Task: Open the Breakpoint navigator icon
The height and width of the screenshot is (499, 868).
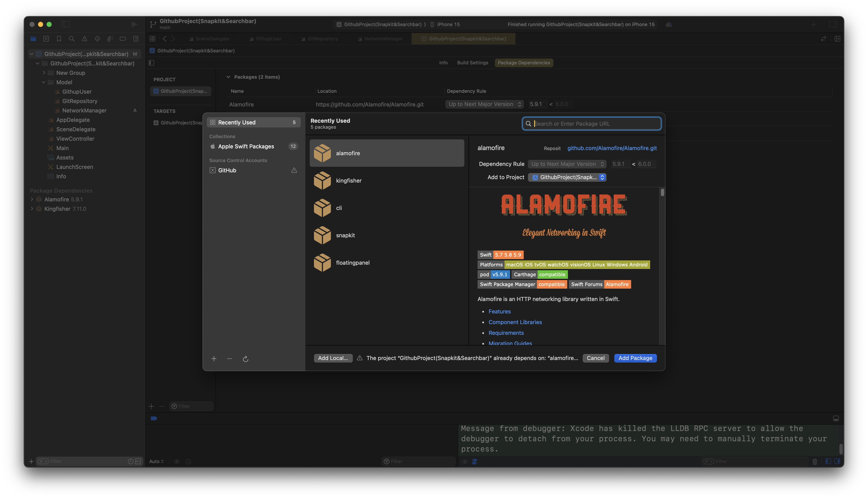Action: pyautogui.click(x=123, y=39)
